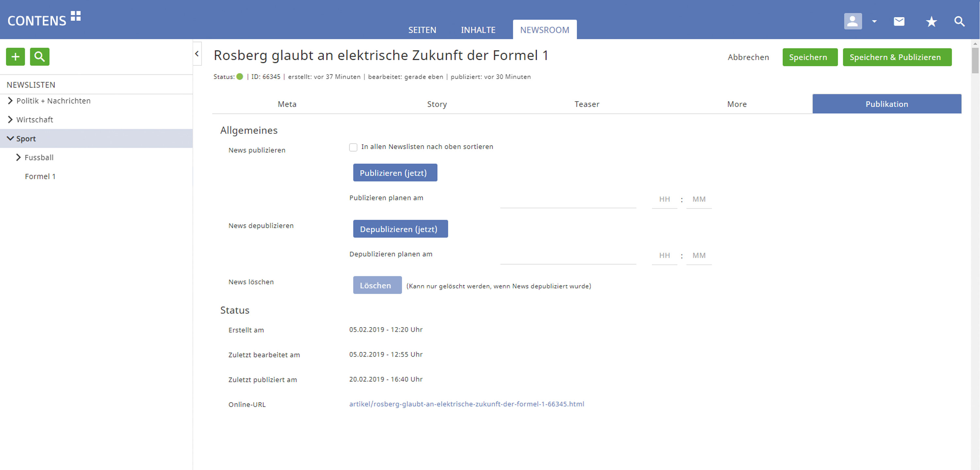This screenshot has height=470, width=980.
Task: Expand the Politik + Nachrichten newslist
Action: pyautogui.click(x=10, y=101)
